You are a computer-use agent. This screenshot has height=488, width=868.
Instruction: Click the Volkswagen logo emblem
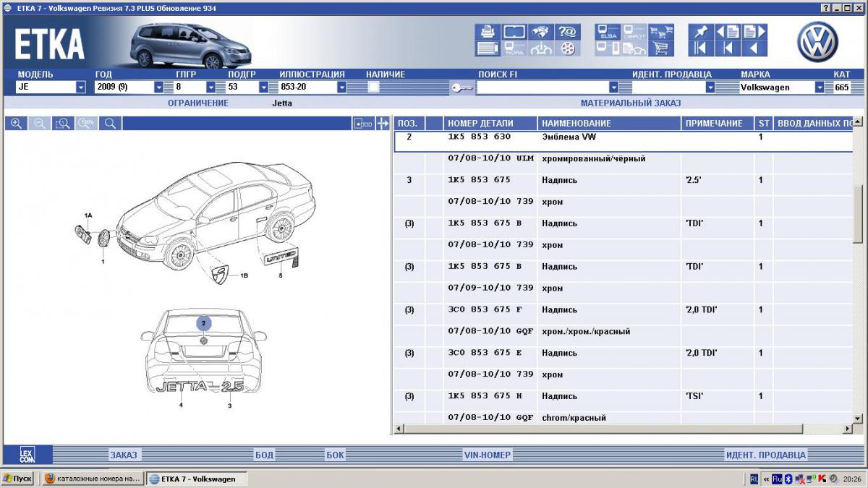[818, 41]
